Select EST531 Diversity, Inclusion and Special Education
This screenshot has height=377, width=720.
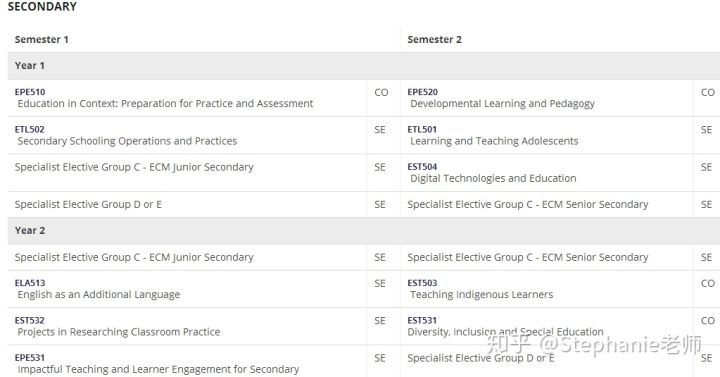pyautogui.click(x=506, y=326)
